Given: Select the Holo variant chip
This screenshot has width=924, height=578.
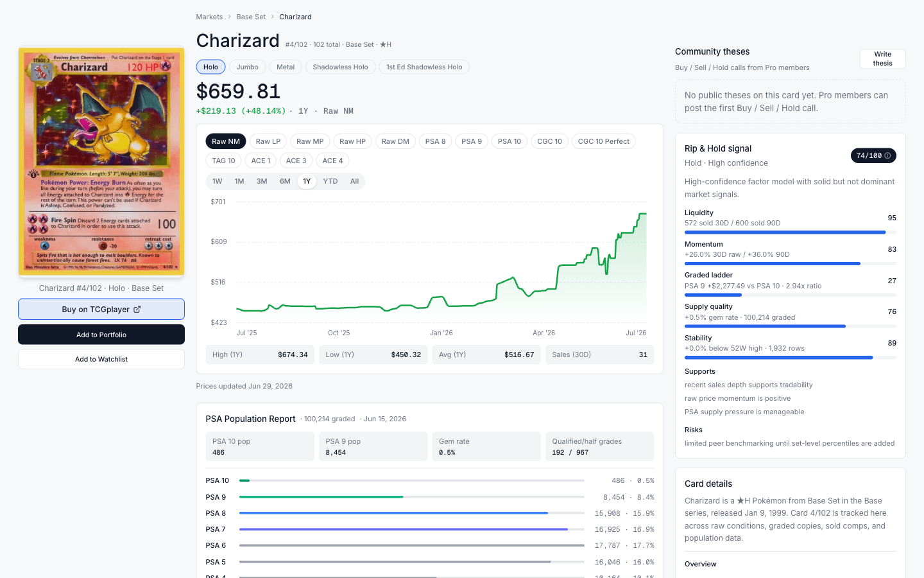Looking at the screenshot, I should (x=210, y=67).
